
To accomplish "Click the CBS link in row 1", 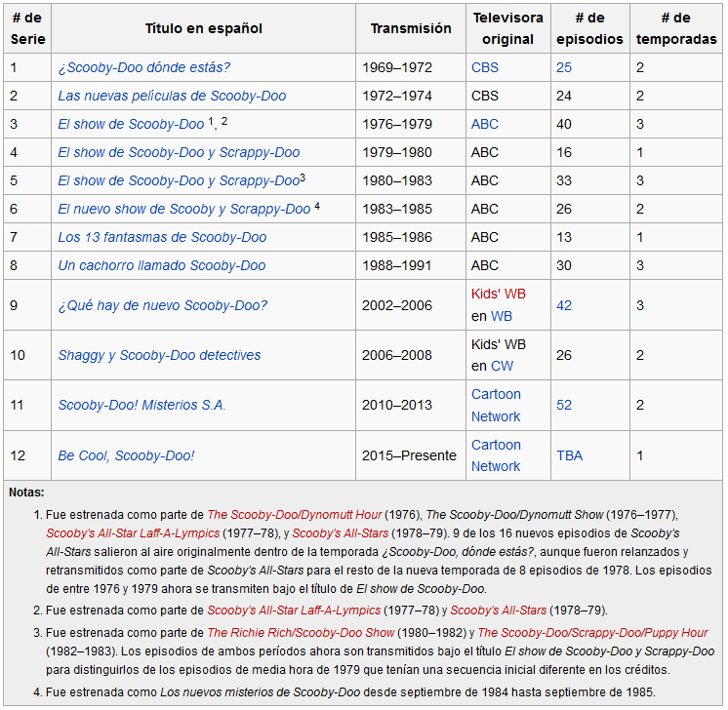I will point(485,67).
